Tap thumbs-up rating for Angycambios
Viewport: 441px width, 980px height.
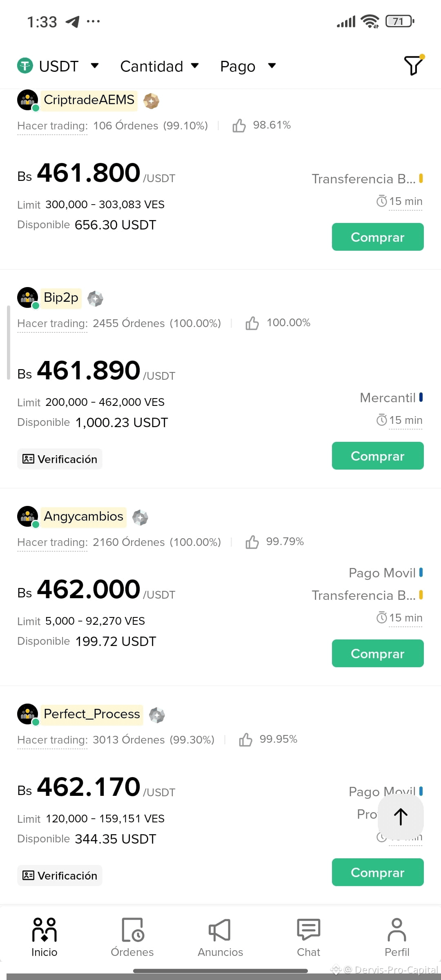[252, 542]
